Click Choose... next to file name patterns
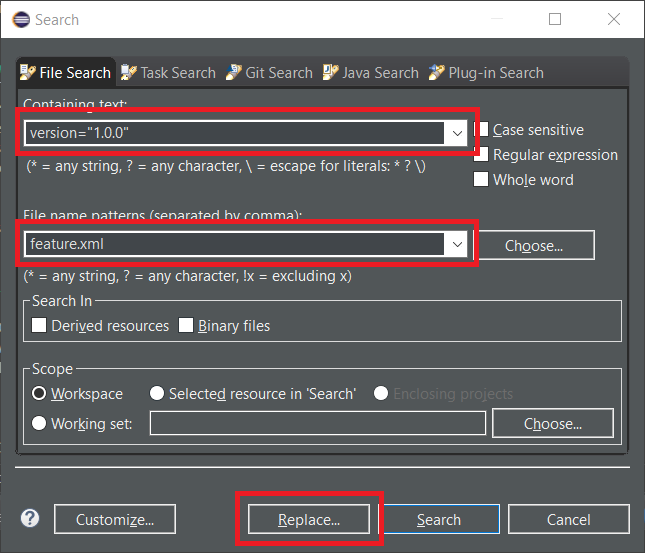This screenshot has height=553, width=645. pyautogui.click(x=534, y=245)
